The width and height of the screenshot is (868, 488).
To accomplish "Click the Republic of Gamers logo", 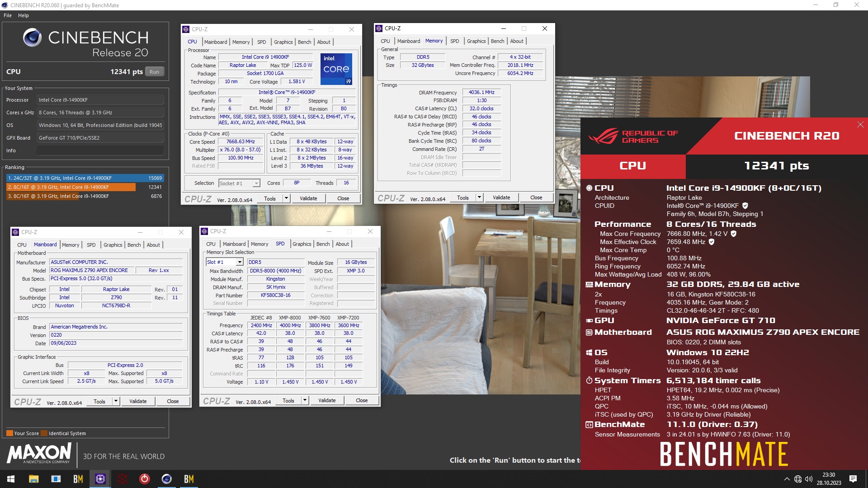I will 633,136.
